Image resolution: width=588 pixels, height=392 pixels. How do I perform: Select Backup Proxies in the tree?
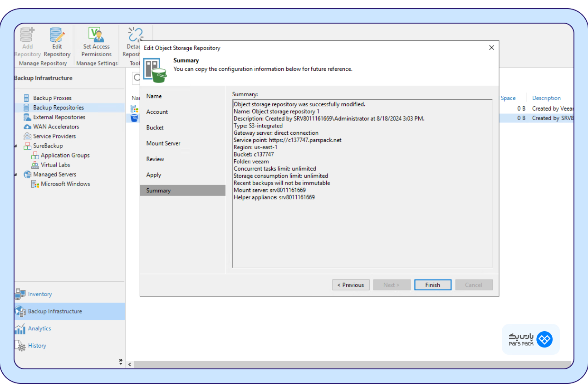(x=52, y=98)
